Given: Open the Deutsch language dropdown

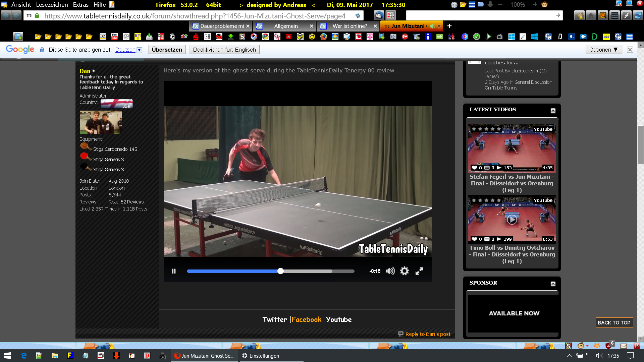Looking at the screenshot, I should pos(139,50).
